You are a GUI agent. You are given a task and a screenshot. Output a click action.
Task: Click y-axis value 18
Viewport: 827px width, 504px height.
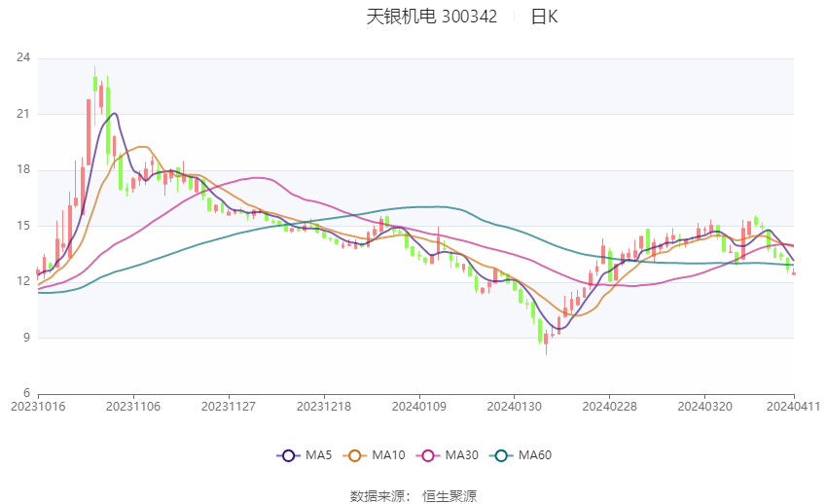(x=23, y=169)
